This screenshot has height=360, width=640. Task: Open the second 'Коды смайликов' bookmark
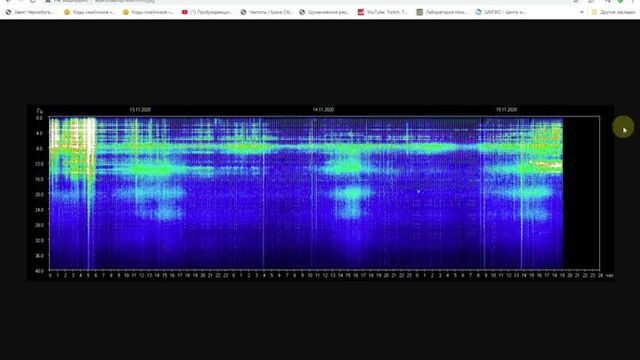[x=149, y=12]
